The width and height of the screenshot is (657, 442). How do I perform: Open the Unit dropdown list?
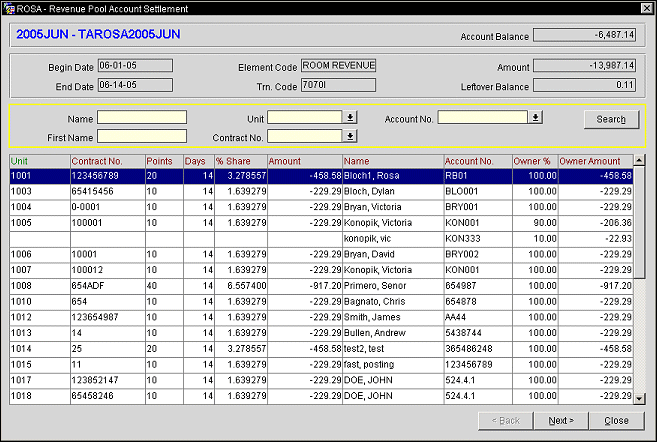coord(350,117)
